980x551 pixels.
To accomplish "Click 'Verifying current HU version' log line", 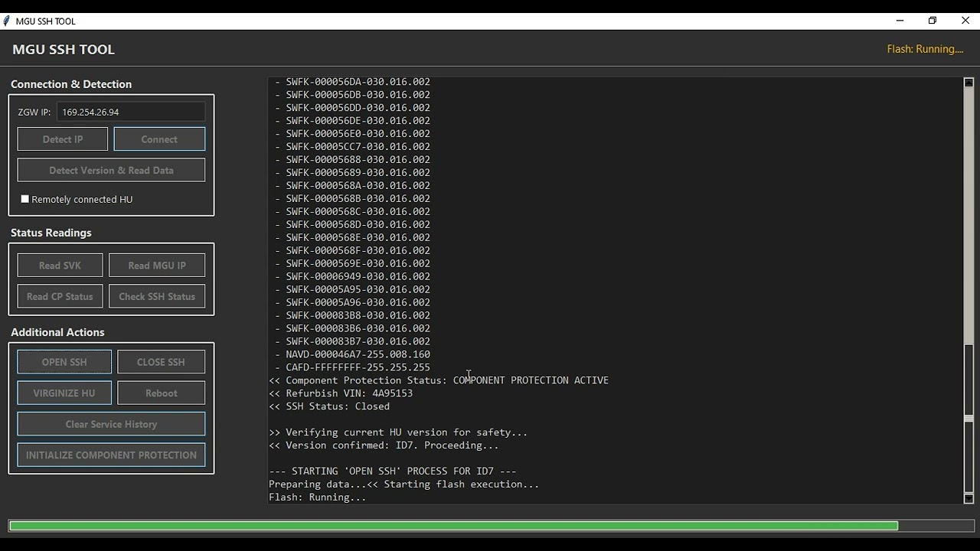I will click(x=398, y=432).
